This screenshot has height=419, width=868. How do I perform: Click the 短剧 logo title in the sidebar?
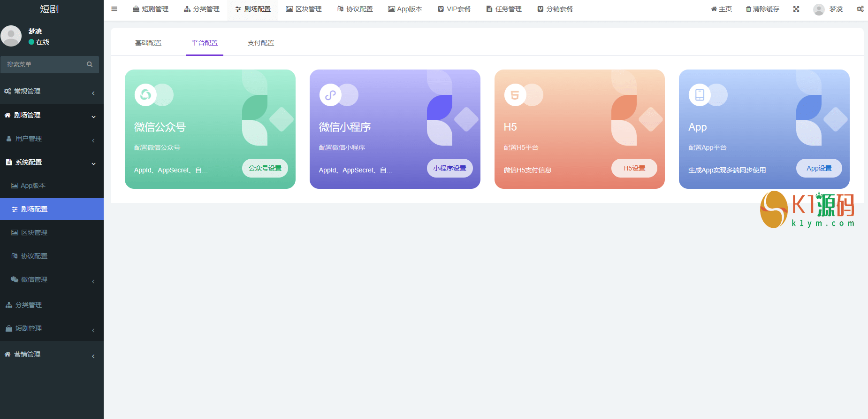[49, 9]
